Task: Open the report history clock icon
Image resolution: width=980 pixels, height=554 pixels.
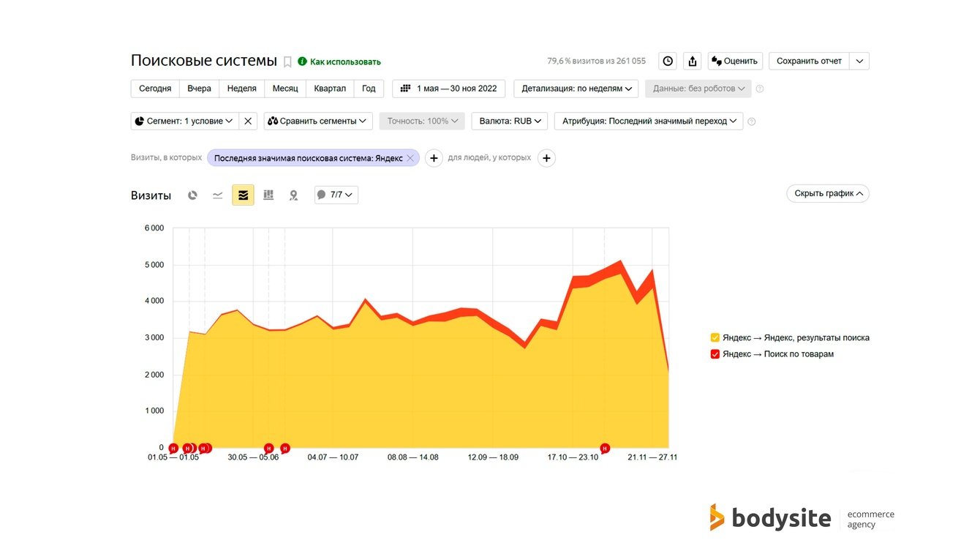Action: (x=667, y=61)
